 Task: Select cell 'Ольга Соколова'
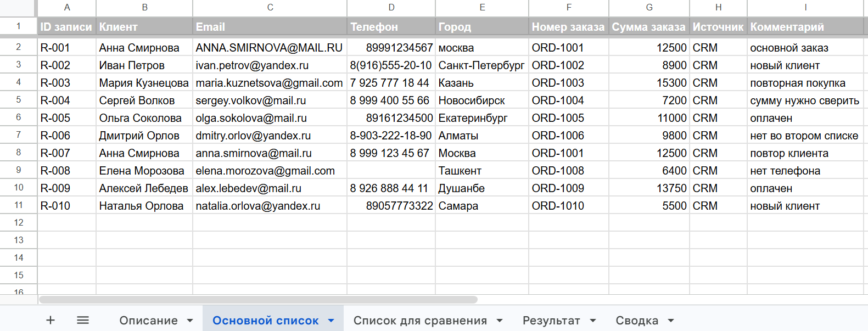tap(144, 118)
